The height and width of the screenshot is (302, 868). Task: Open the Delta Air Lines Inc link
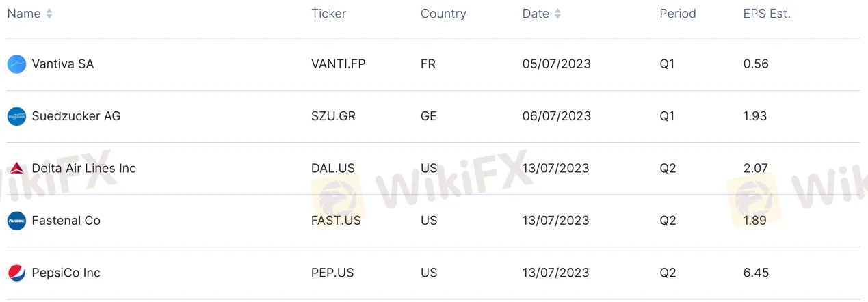[x=83, y=168]
